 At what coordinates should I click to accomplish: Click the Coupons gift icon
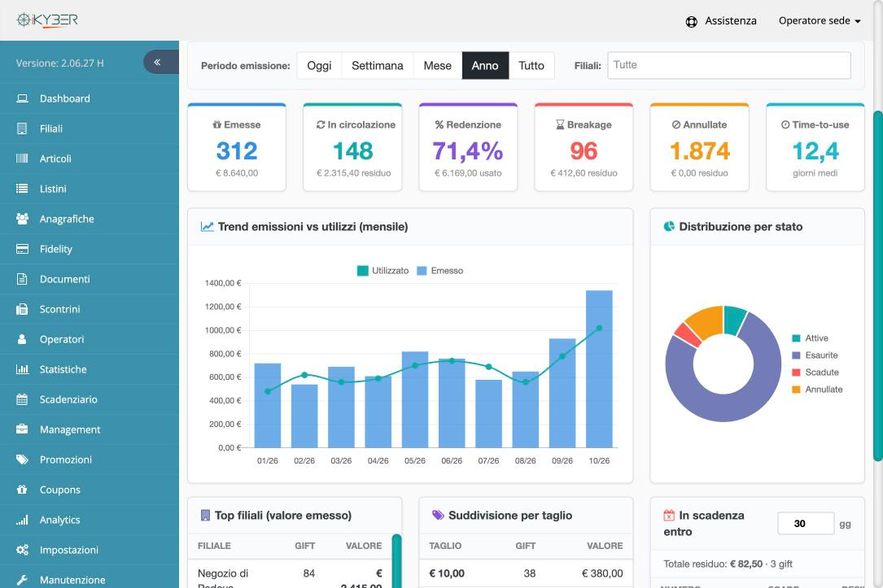click(x=22, y=490)
